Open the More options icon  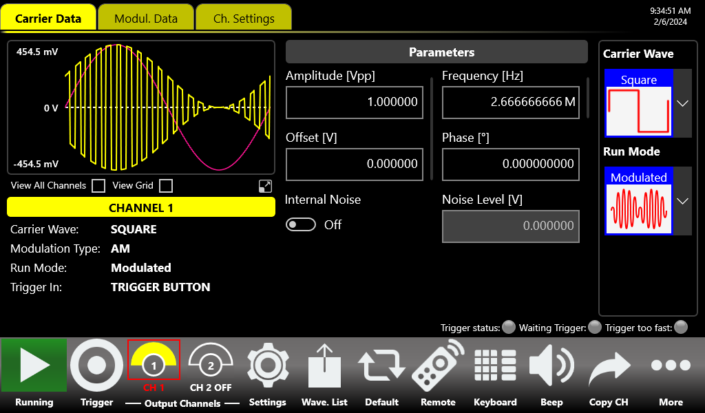tap(671, 365)
